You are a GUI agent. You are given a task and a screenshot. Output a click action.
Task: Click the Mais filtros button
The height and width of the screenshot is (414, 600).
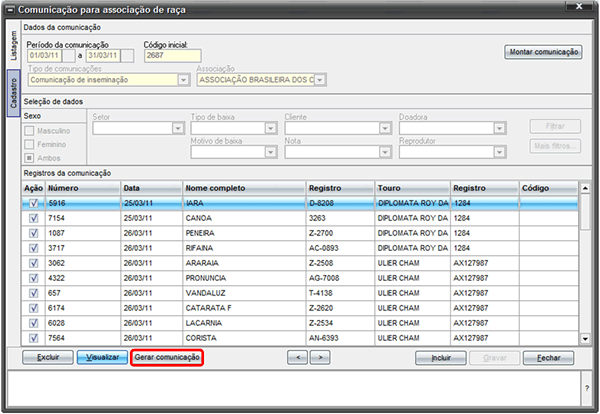point(555,146)
